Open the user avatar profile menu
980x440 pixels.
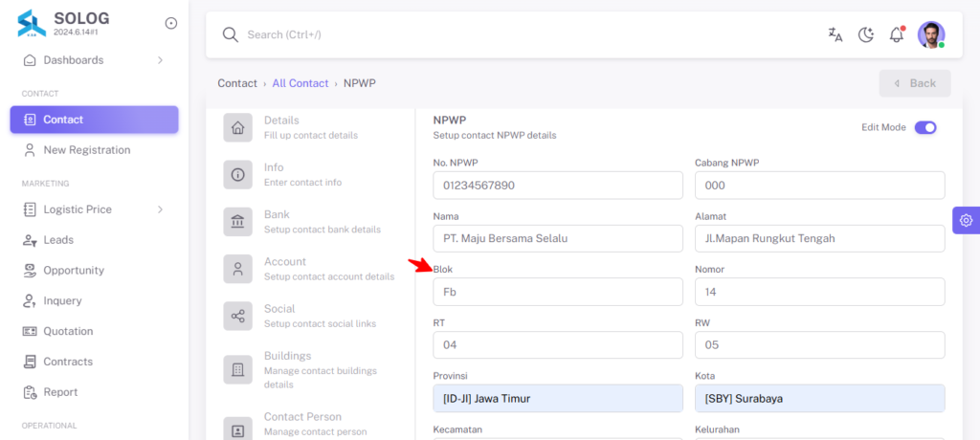click(x=931, y=35)
